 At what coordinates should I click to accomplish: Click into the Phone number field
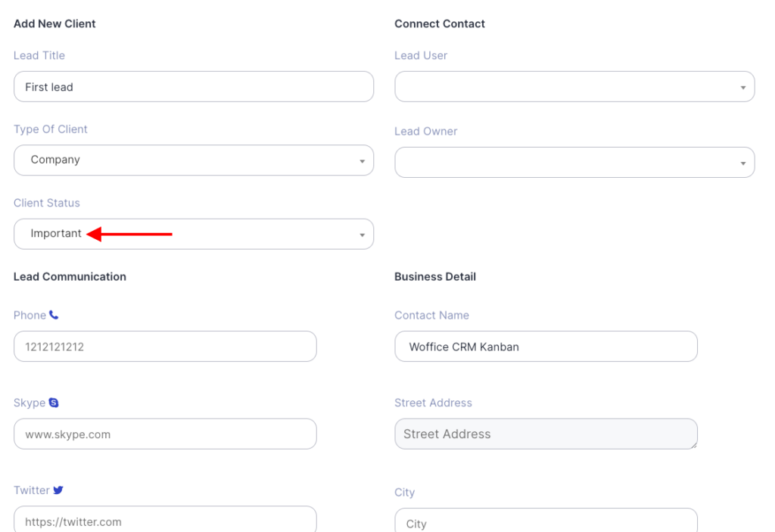coord(165,347)
